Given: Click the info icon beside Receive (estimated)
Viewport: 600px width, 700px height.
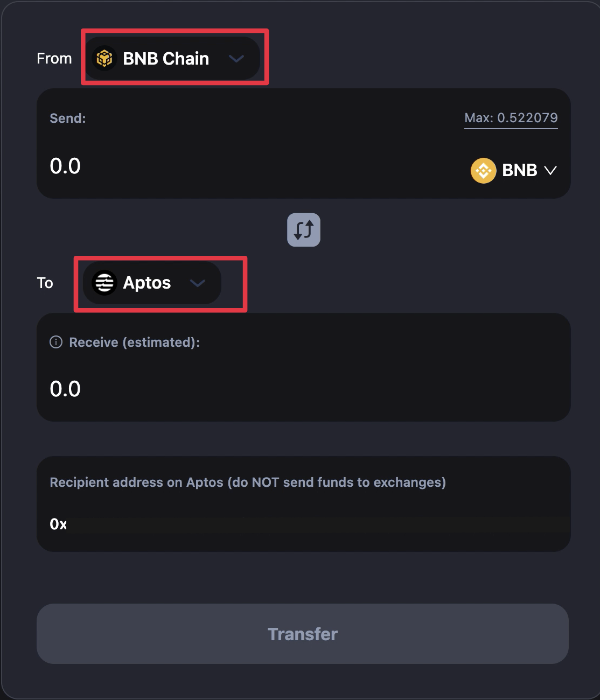Looking at the screenshot, I should click(56, 342).
